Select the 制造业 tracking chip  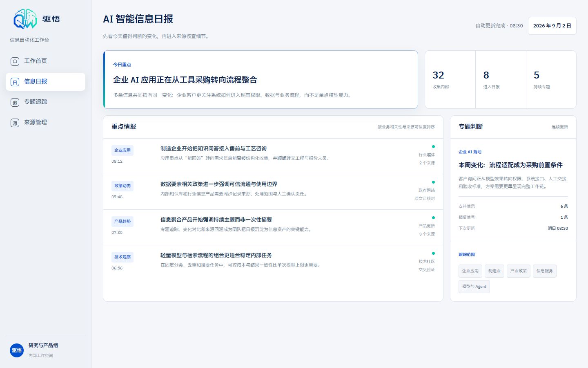[x=494, y=271]
